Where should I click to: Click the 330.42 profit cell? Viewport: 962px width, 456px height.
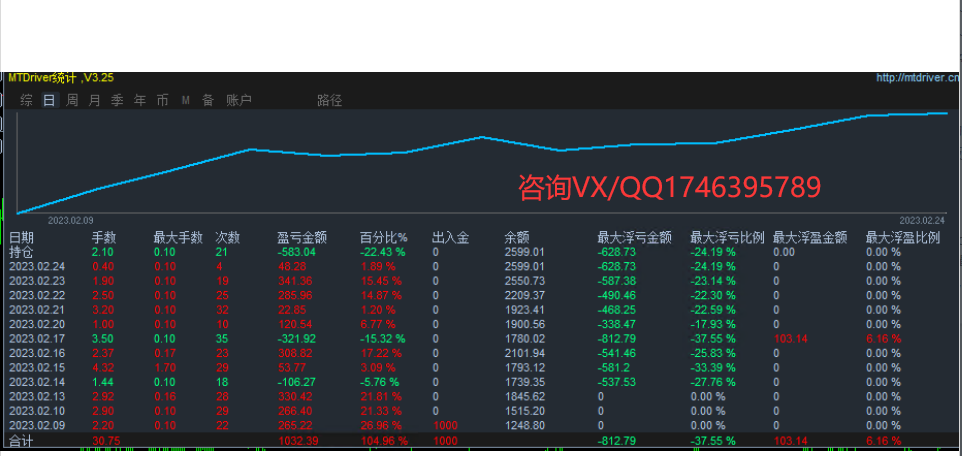294,396
